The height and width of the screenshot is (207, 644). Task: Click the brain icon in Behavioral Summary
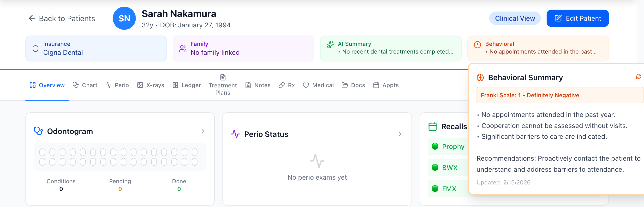click(481, 78)
